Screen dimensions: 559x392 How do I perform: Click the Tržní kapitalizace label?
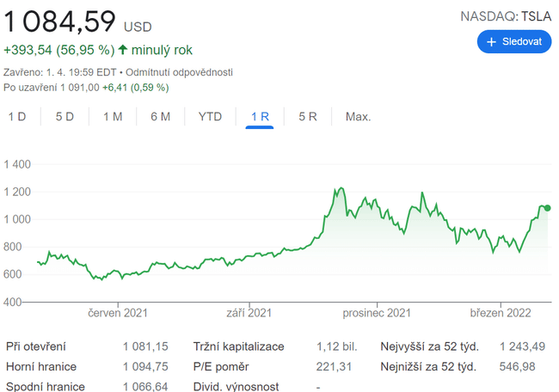tap(239, 346)
